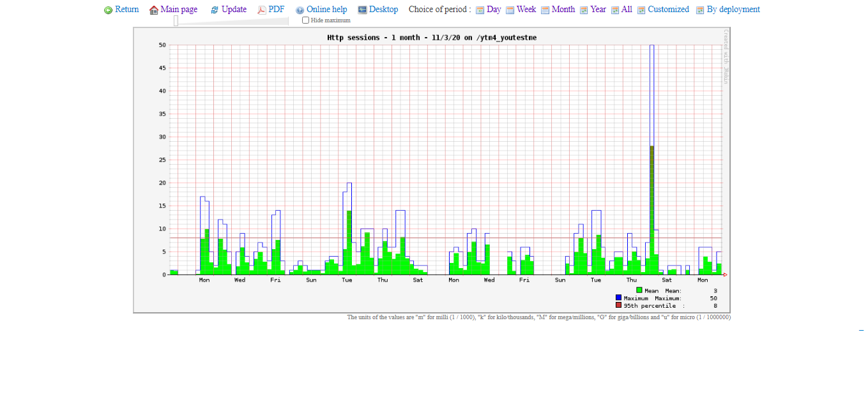Click the green Return arrow icon
The height and width of the screenshot is (399, 868).
tap(109, 10)
